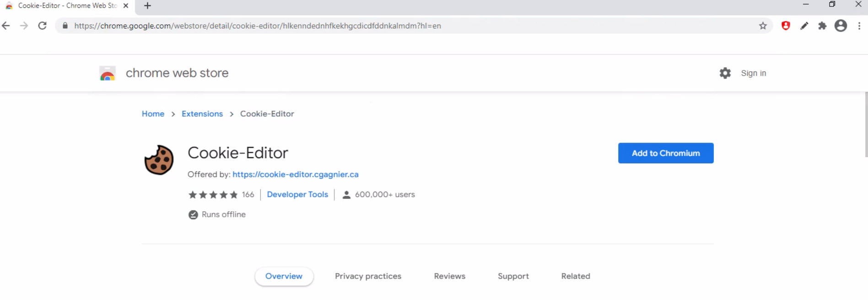Select the Overview tab
Image resolution: width=868 pixels, height=300 pixels.
click(x=284, y=276)
